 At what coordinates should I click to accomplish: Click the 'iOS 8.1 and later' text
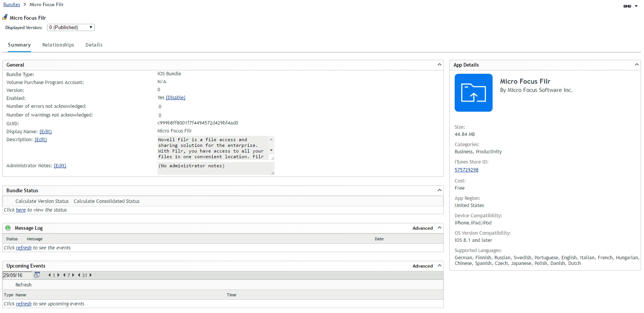[473, 240]
